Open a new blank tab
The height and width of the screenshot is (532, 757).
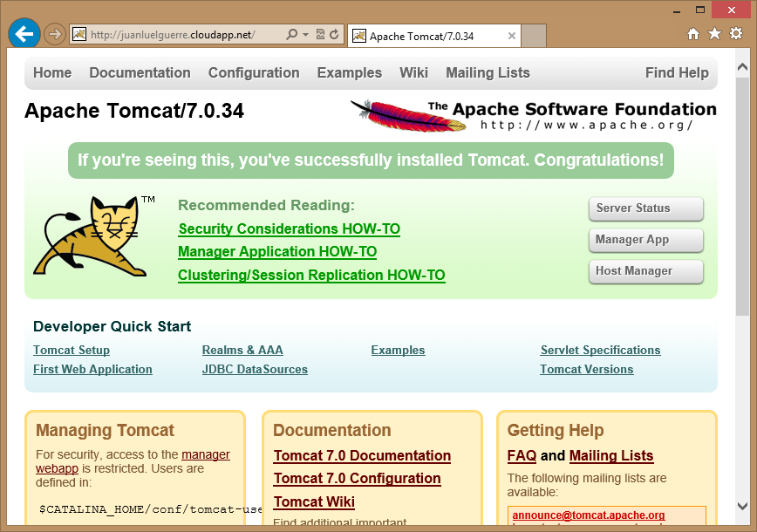(x=534, y=36)
